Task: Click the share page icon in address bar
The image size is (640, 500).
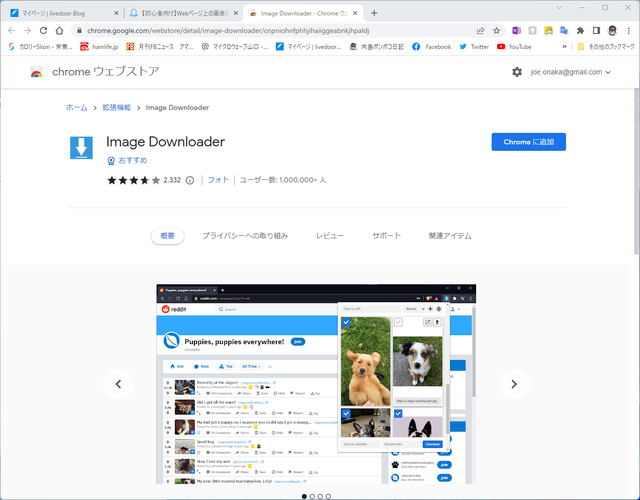Action: (480, 31)
